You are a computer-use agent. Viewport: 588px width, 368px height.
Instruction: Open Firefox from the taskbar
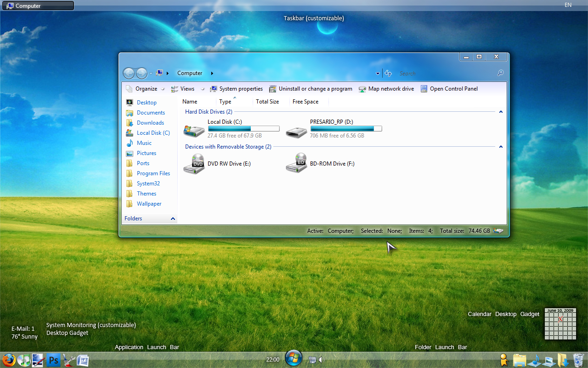[9, 360]
